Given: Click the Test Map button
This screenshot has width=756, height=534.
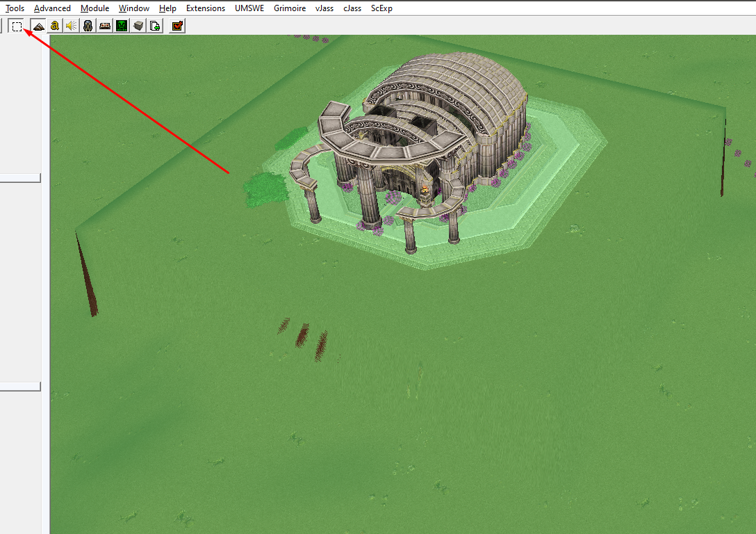Looking at the screenshot, I should click(177, 26).
